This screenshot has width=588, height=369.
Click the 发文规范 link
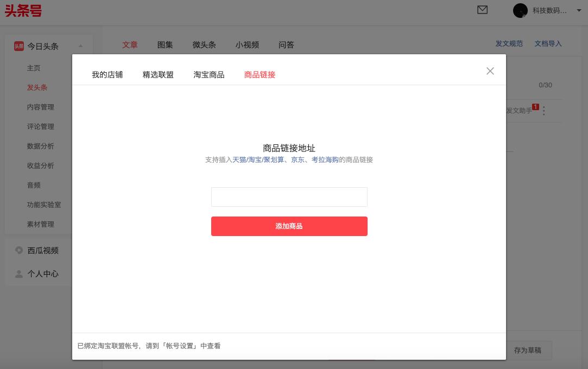click(509, 43)
